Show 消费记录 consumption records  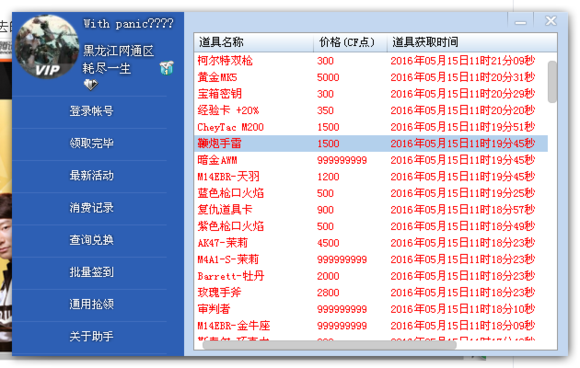(x=91, y=207)
